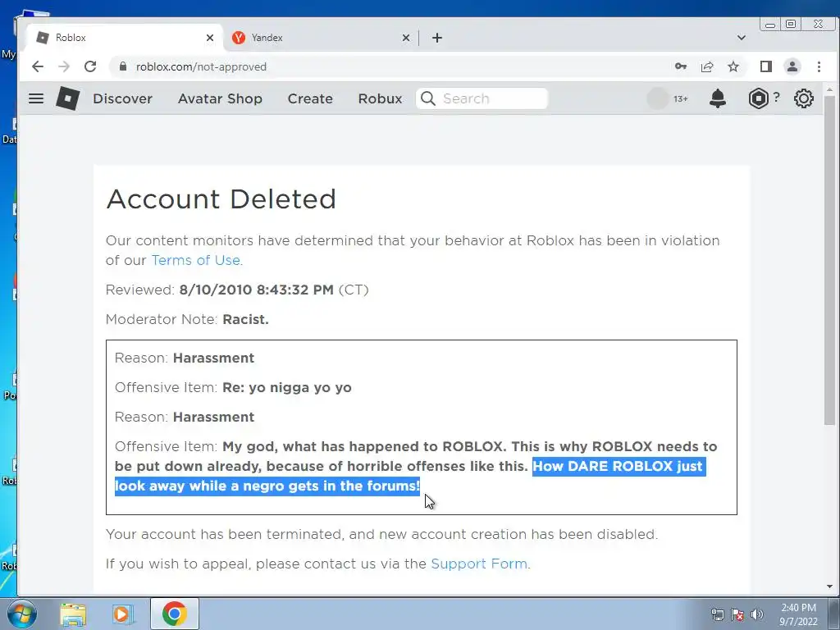The width and height of the screenshot is (840, 630).
Task: Open the Robux menu item
Action: 381,98
